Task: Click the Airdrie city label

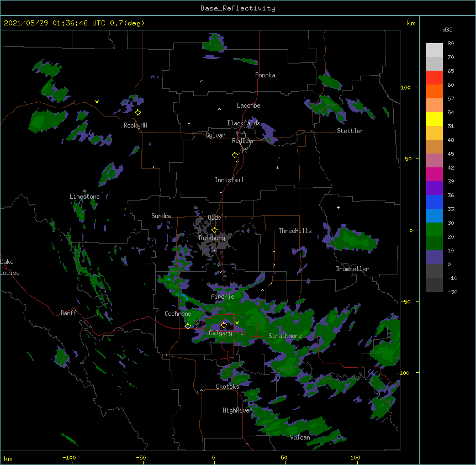Action: tap(223, 297)
